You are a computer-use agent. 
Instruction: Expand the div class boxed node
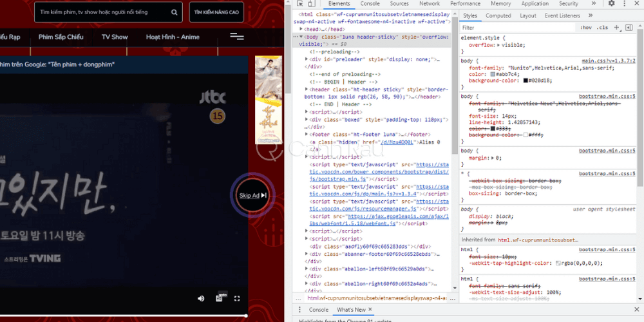coord(307,120)
